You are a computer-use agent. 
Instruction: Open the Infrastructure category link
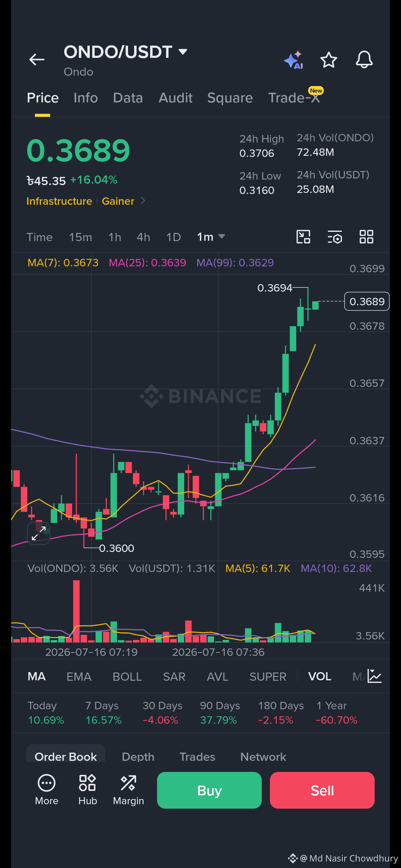click(x=59, y=201)
